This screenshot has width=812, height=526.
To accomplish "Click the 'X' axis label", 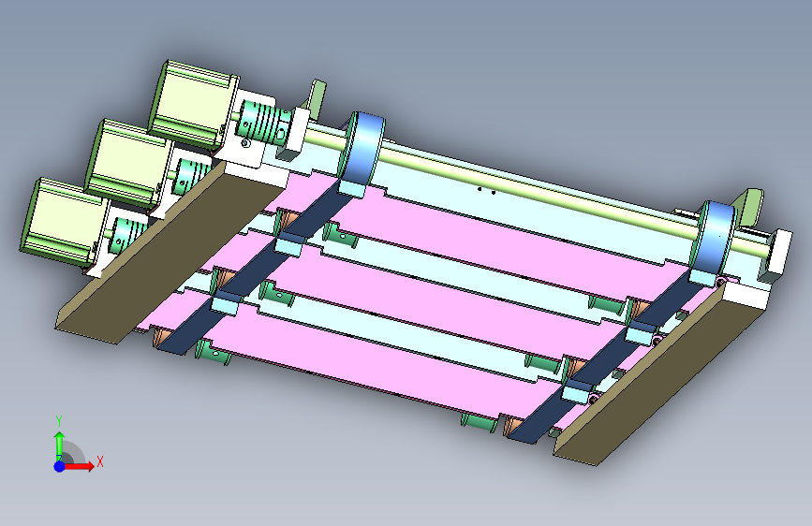I will pyautogui.click(x=100, y=461).
